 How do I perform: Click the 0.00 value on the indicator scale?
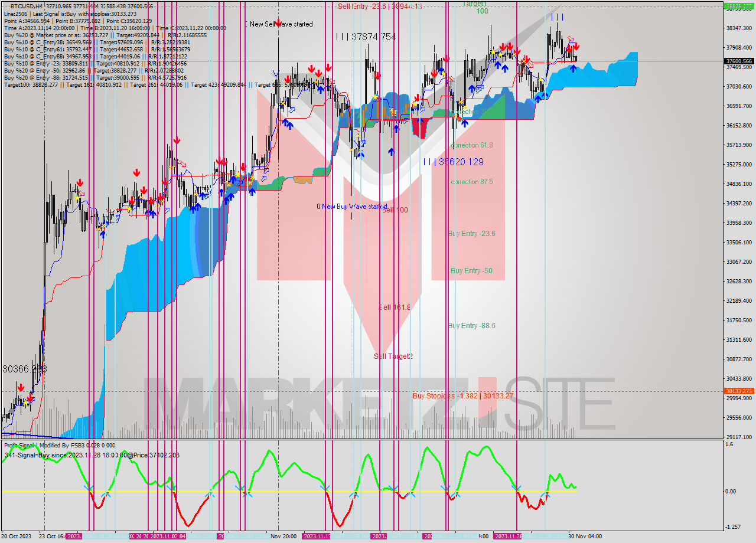pos(730,491)
